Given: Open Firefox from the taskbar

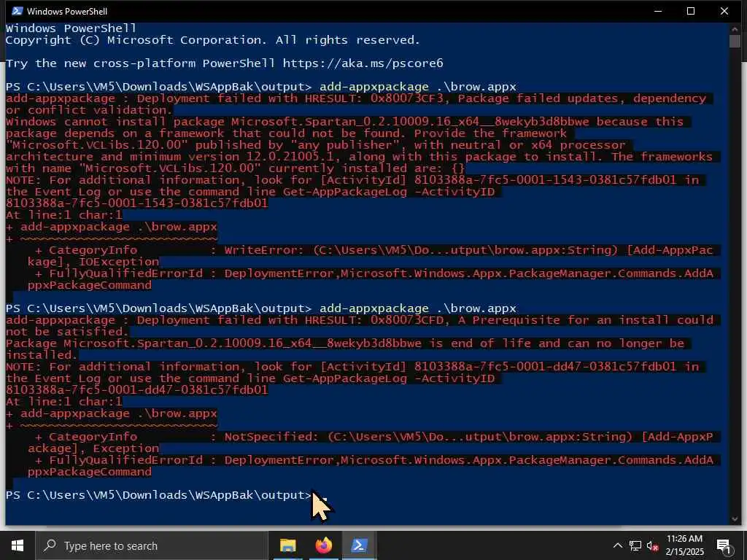Looking at the screenshot, I should [323, 545].
